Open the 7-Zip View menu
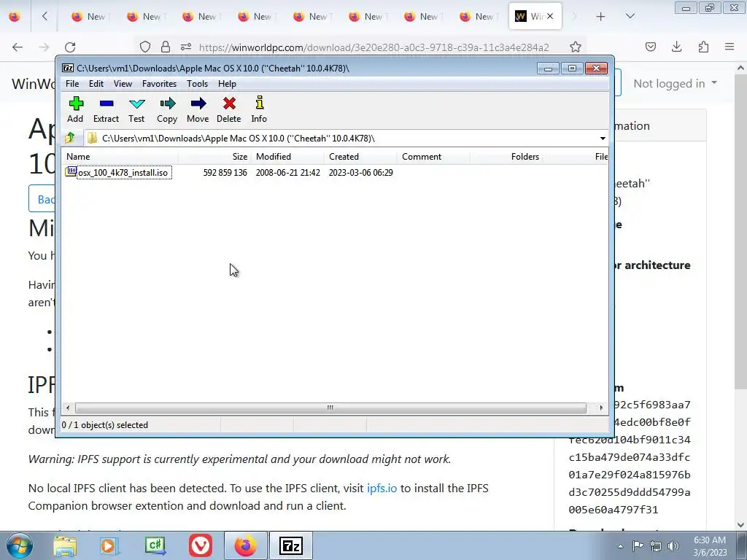 coord(123,84)
